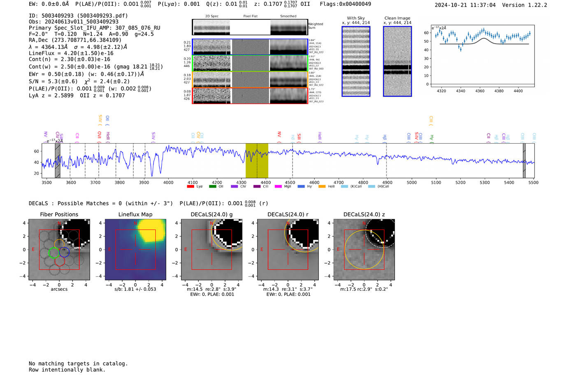Click the purple CIV legend swatch
This screenshot has width=576, height=392.
pos(235,186)
